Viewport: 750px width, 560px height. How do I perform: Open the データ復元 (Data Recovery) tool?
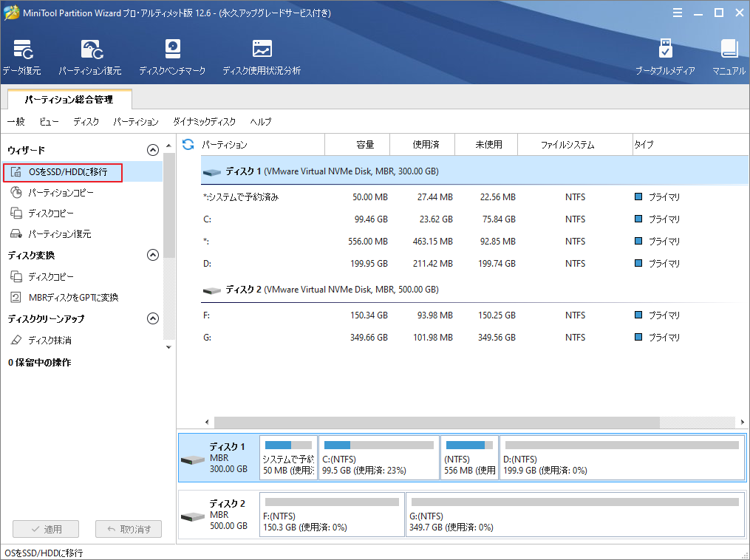click(24, 56)
